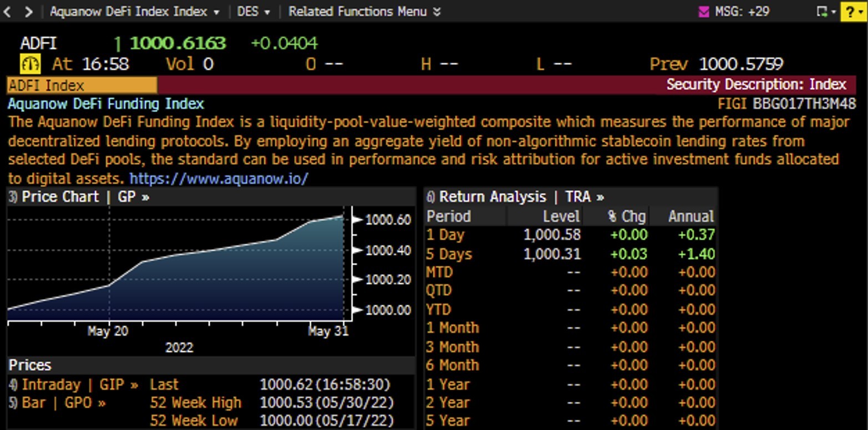Select the ADFI Index orange tab
Viewport: 868px width, 430px height.
(x=82, y=85)
